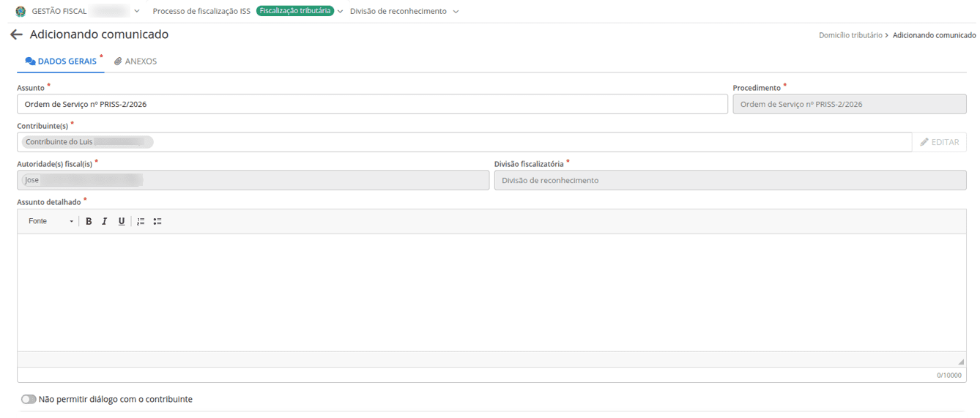The image size is (980, 418).
Task: Expand the GESTÃO FISCAL dropdown chevron
Action: point(137,12)
